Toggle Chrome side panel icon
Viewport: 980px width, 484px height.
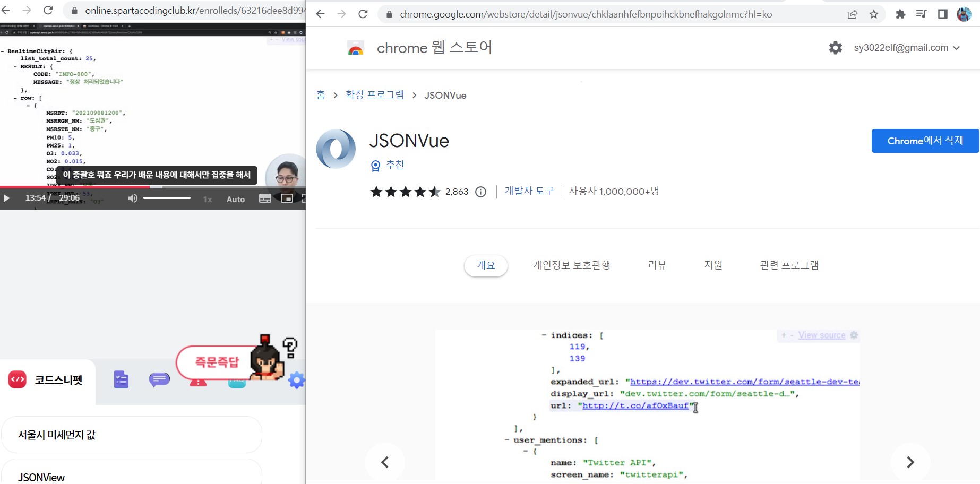click(943, 14)
